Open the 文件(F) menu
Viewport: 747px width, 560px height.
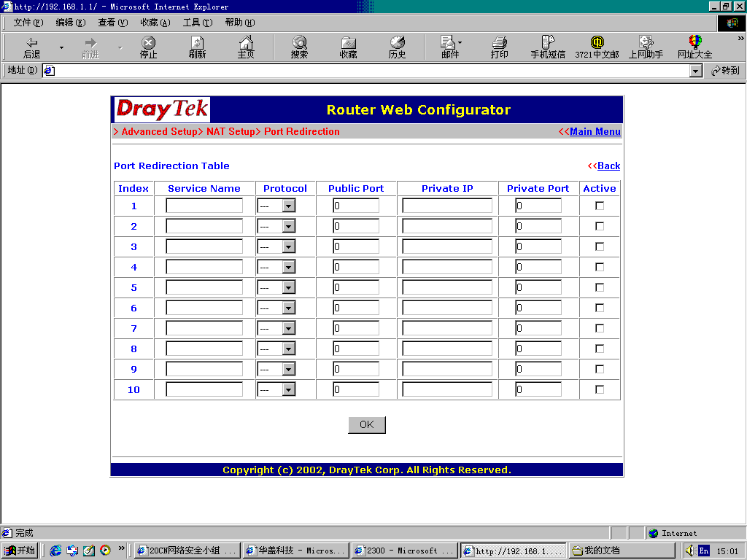tap(28, 23)
